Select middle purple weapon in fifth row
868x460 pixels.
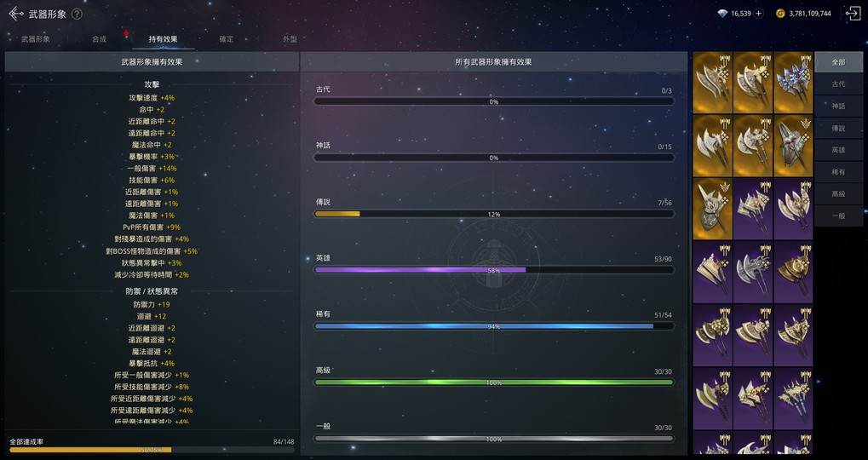[753, 335]
